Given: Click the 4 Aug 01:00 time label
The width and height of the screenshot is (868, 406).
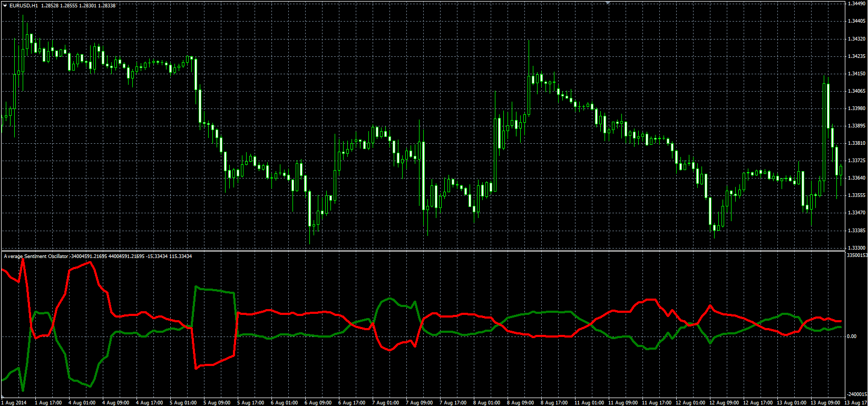Looking at the screenshot, I should 82,403.
